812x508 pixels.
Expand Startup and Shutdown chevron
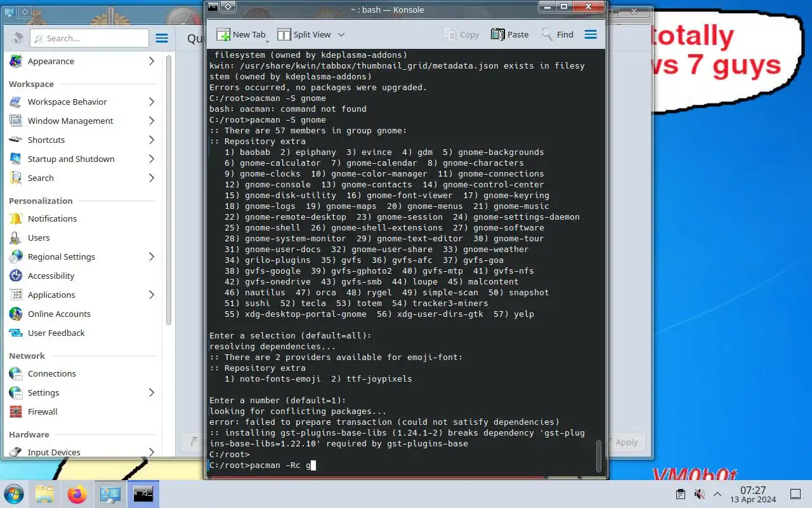151,159
